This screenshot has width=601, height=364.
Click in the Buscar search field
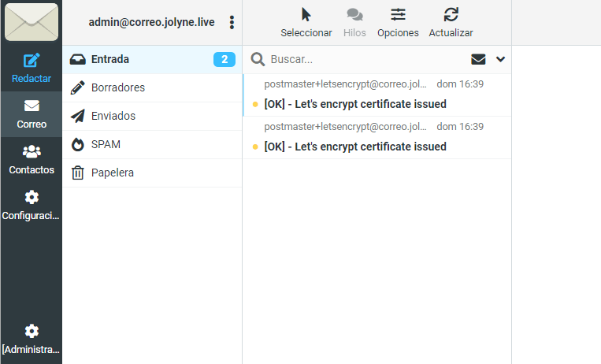[x=362, y=59]
